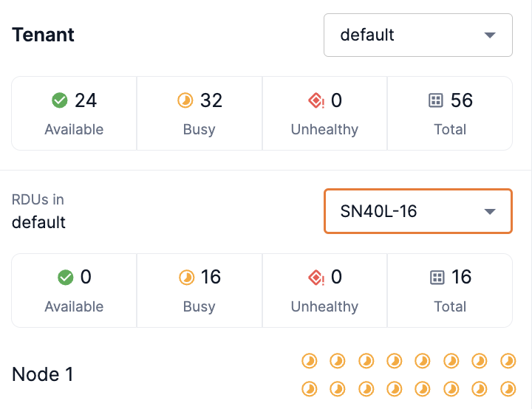
Task: Click the caret arrow in the SN40L-16 box
Action: coord(489,212)
